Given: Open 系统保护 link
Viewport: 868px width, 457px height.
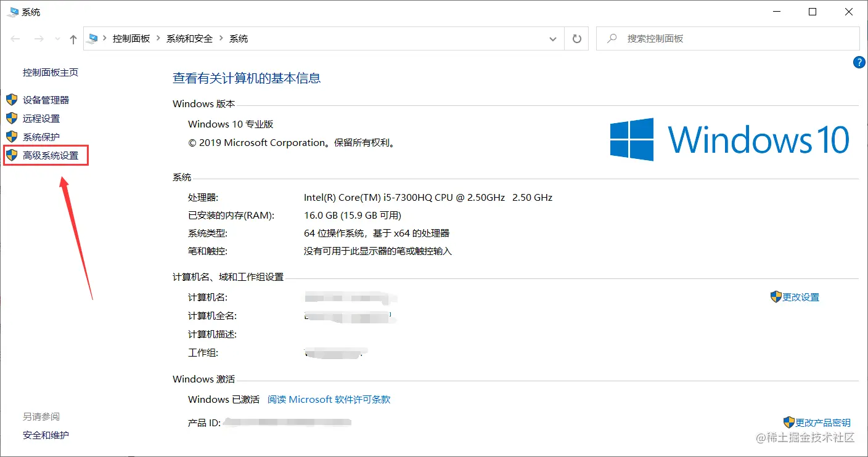Looking at the screenshot, I should click(41, 137).
